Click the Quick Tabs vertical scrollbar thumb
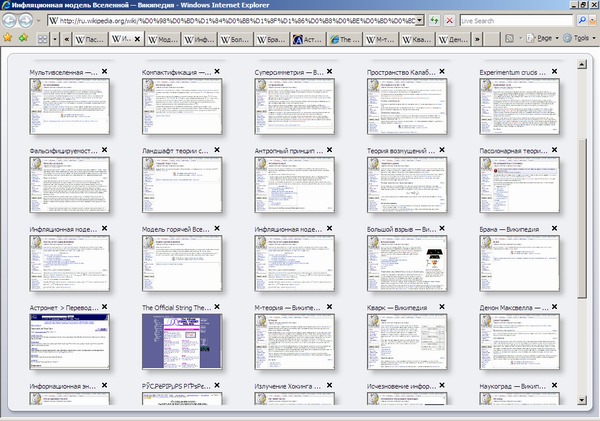Image resolution: width=600 pixels, height=421 pixels. pyautogui.click(x=582, y=218)
